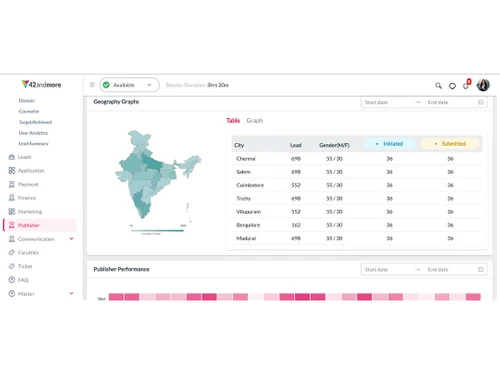Screen dimensions: 500x375
Task: Toggle the hamburger menu icon
Action: click(x=92, y=85)
